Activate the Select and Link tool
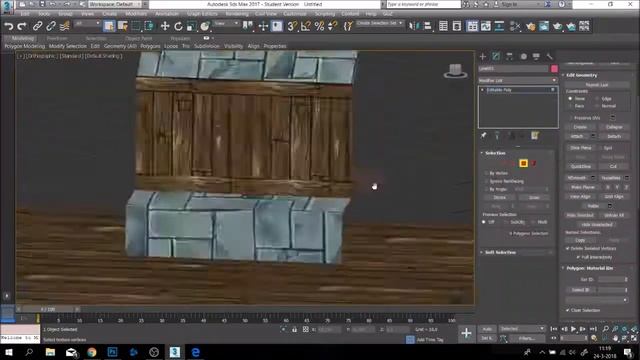 (37, 26)
